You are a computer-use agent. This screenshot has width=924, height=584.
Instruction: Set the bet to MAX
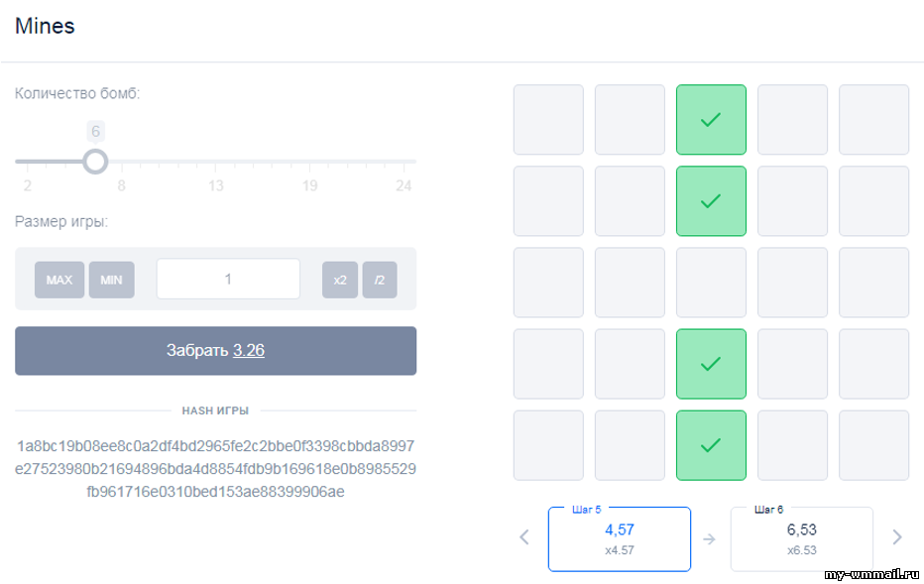pos(59,280)
